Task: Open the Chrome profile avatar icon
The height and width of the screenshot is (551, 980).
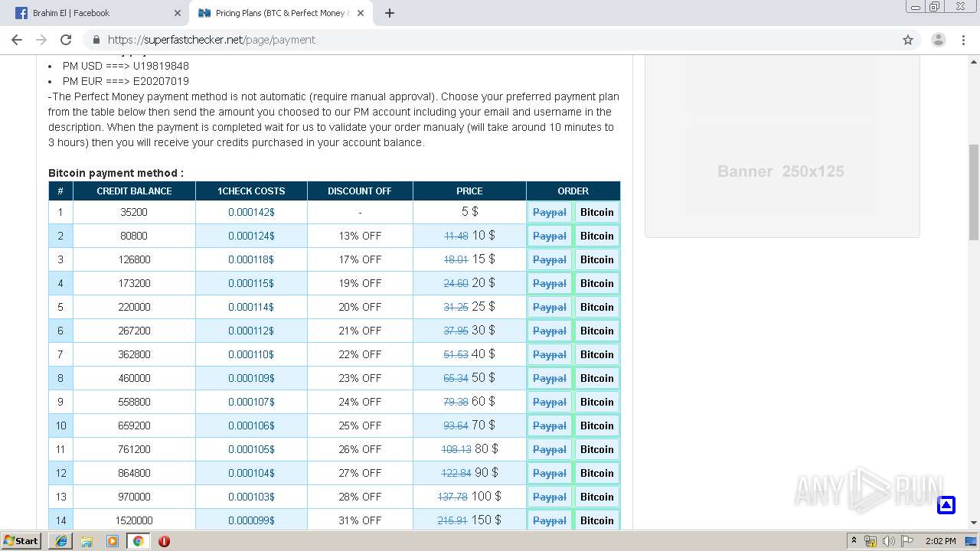Action: point(938,40)
